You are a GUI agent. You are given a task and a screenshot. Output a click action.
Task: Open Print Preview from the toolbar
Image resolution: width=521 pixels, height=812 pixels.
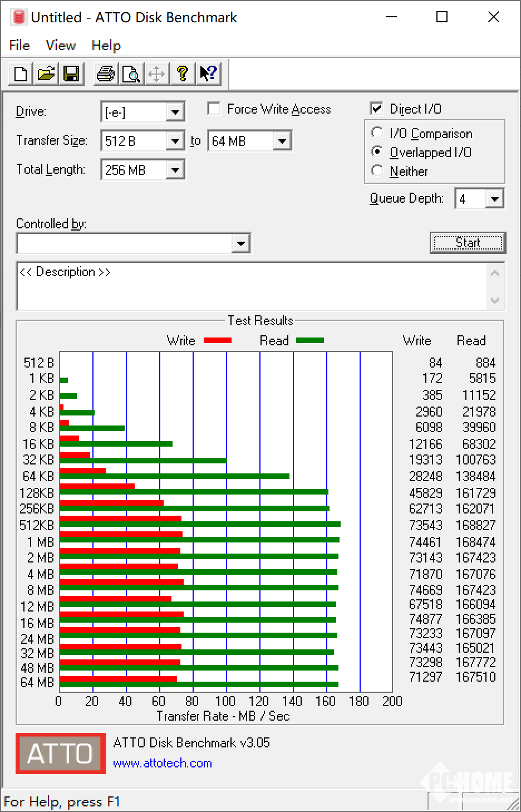131,74
